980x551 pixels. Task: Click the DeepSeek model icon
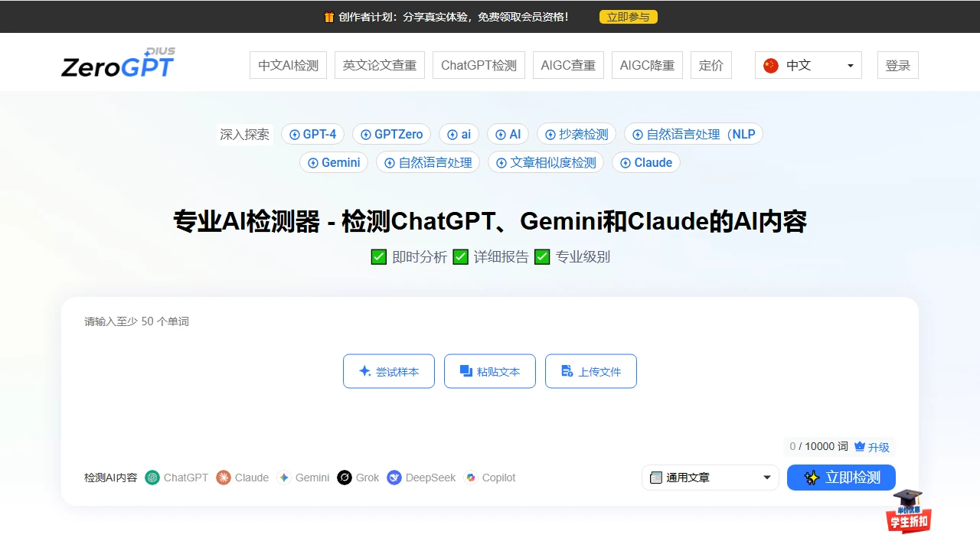click(394, 478)
